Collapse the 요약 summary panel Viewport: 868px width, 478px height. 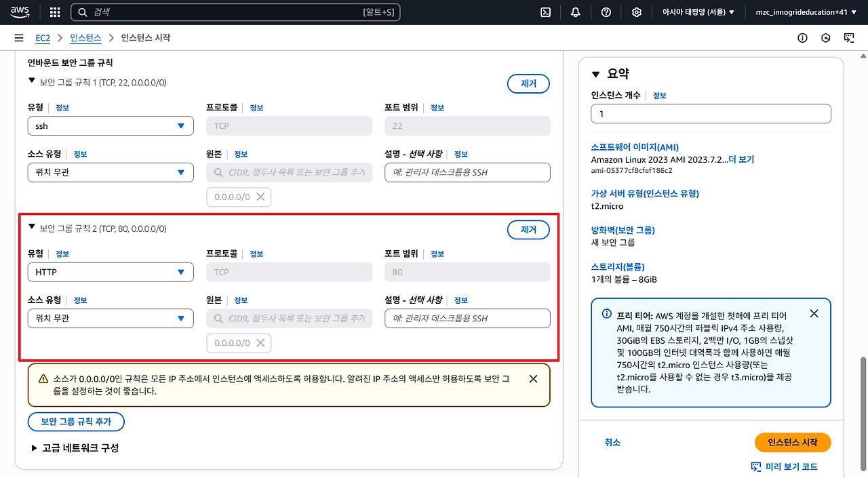pyautogui.click(x=596, y=74)
